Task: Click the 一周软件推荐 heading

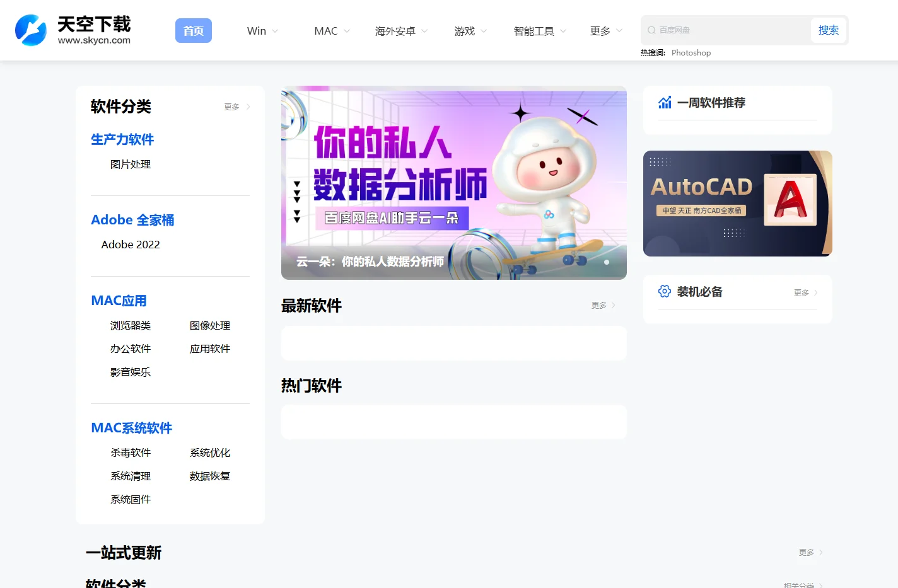Action: (x=711, y=103)
